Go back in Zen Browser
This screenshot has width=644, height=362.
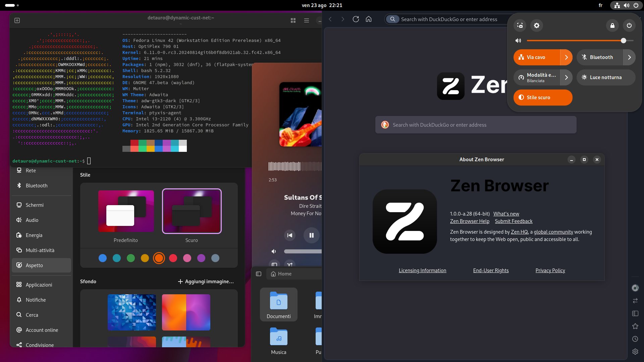coord(330,19)
